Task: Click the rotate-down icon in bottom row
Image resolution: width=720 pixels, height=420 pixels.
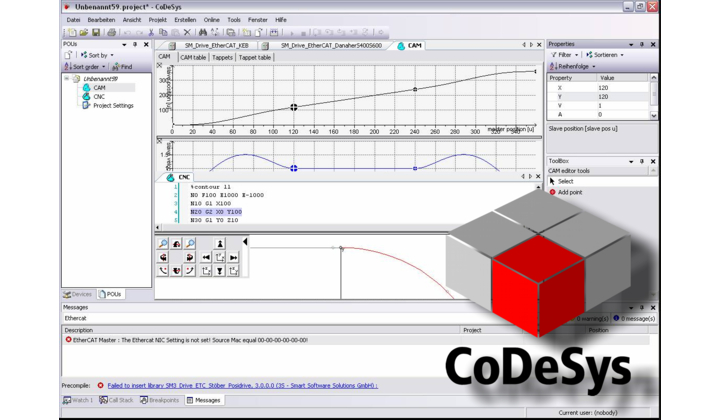Action: click(176, 271)
